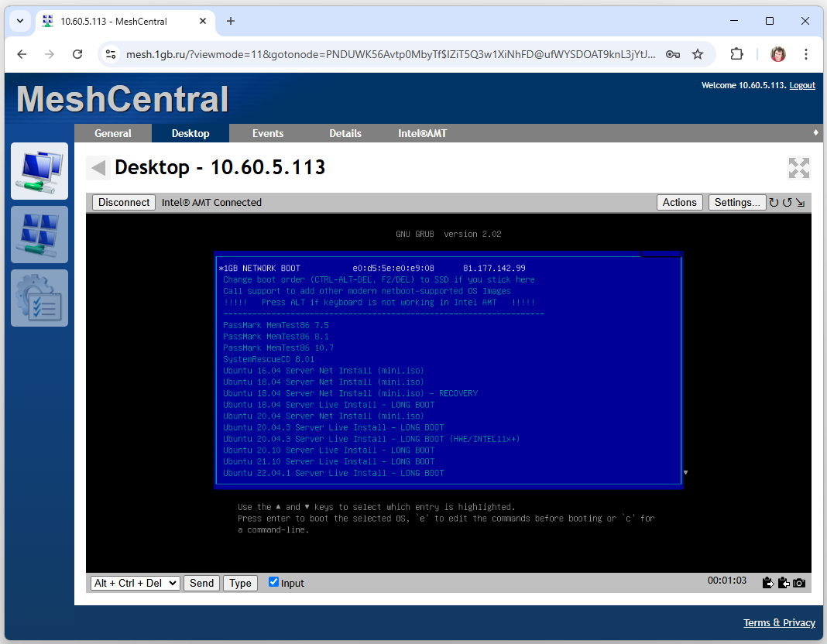Viewport: 827px width, 644px height.
Task: Take a screenshot with camera icon
Action: 799,583
